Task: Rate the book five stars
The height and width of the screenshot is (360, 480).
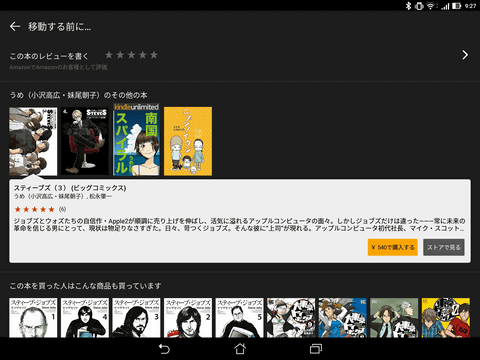Action: point(154,55)
